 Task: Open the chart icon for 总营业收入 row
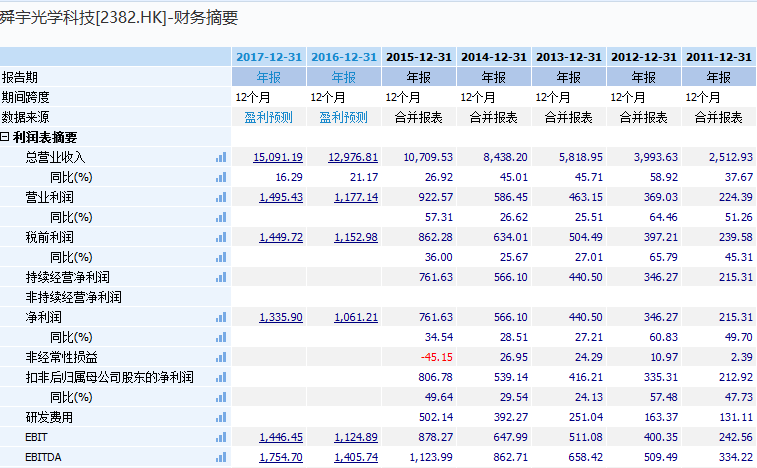221,157
